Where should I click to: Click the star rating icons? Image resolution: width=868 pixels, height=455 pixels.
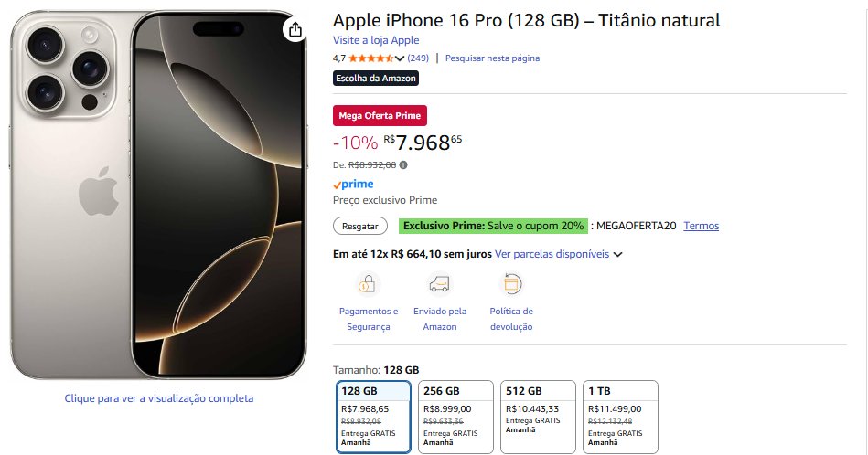click(x=370, y=58)
